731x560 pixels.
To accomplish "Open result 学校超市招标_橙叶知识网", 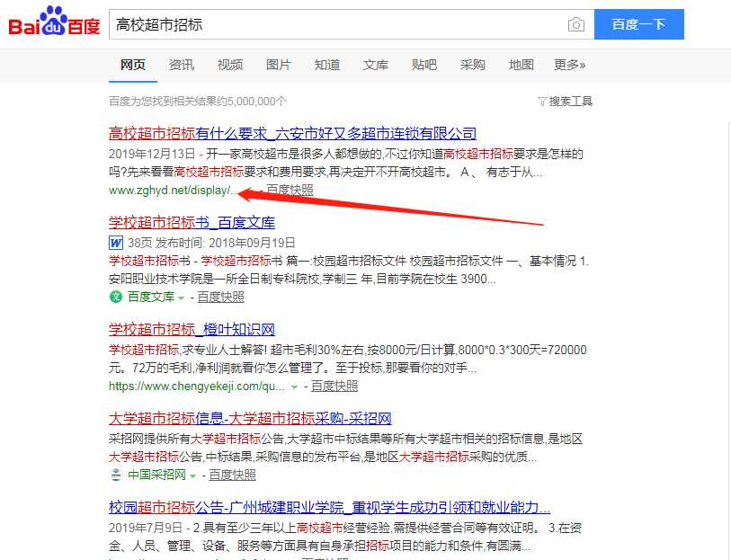I will tap(192, 329).
